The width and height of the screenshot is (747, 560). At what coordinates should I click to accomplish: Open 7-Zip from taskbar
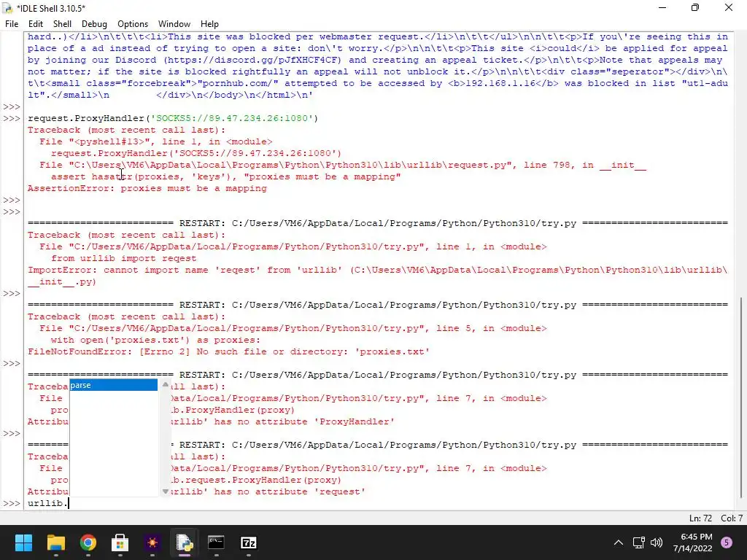tap(249, 542)
